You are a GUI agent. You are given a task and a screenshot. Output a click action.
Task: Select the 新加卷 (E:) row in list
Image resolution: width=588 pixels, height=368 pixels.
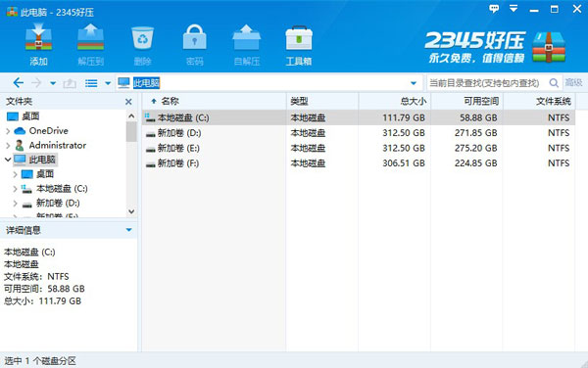pos(359,148)
